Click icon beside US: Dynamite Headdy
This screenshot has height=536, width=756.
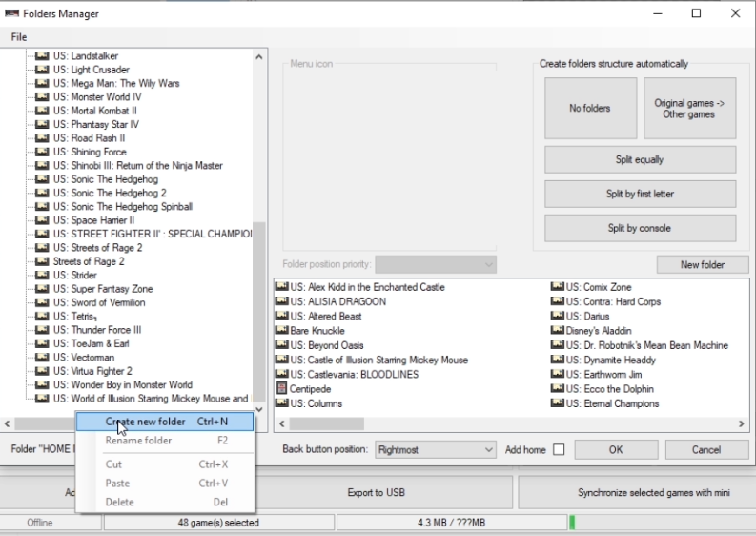[558, 360]
